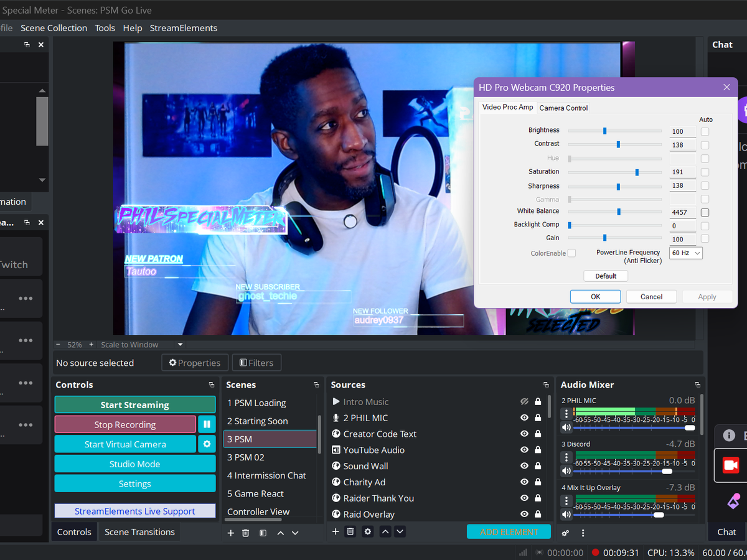Switch to the Camera Control tab

click(x=563, y=108)
